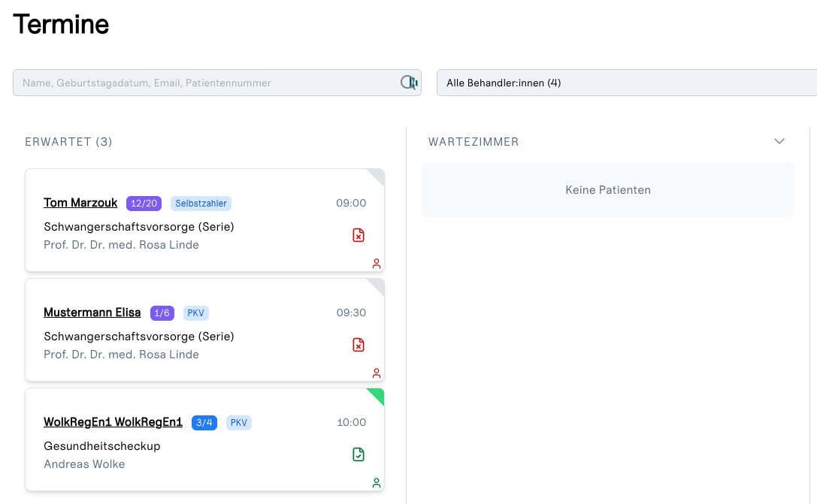Click the search magnifier icon
Viewport: 817px width, 504px height.
[409, 83]
